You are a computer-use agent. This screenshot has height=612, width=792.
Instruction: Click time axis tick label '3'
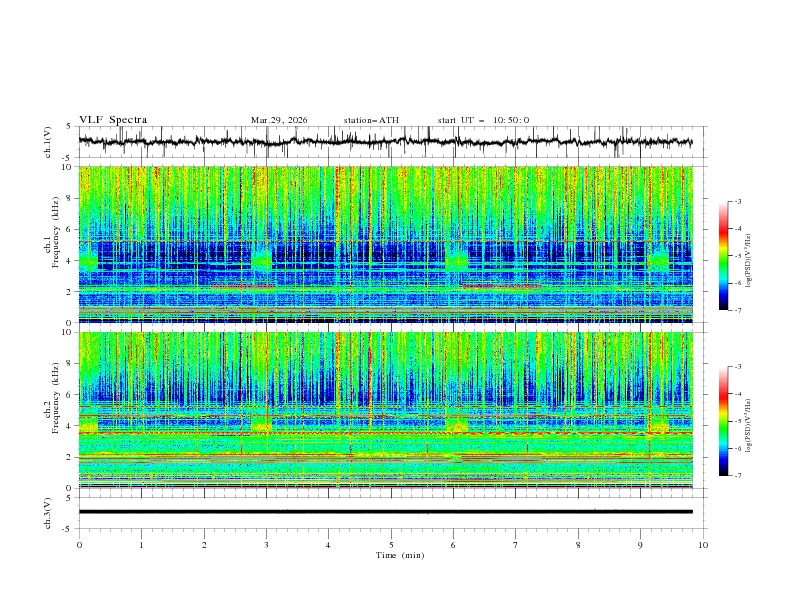click(x=266, y=545)
